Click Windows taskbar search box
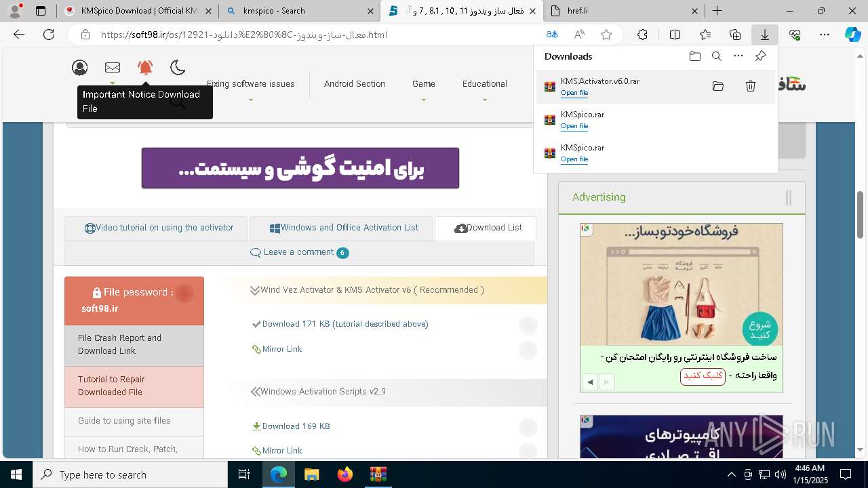Image resolution: width=868 pixels, height=488 pixels. 130,474
